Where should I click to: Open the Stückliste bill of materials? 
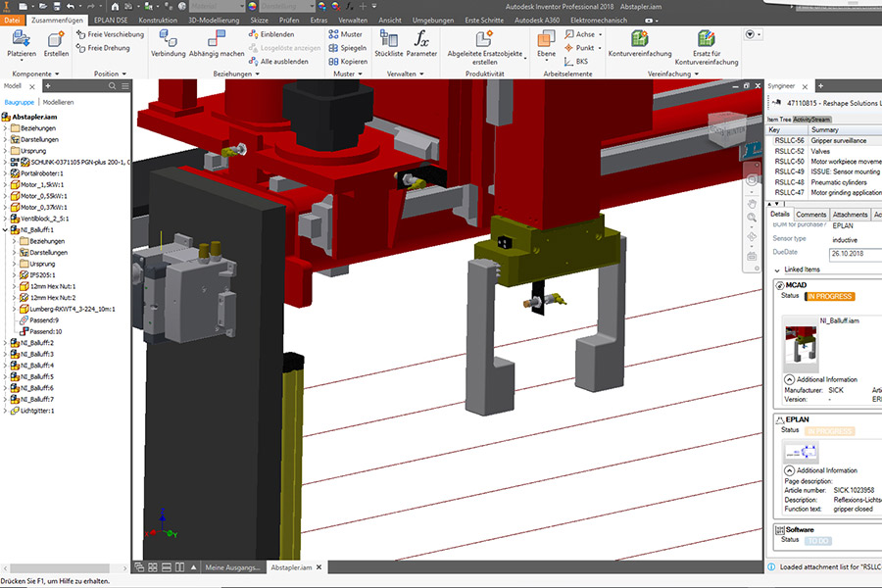pyautogui.click(x=389, y=44)
